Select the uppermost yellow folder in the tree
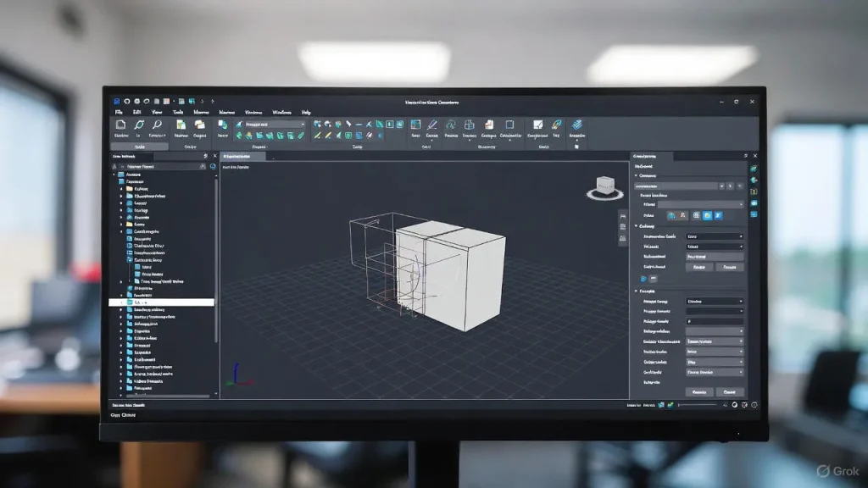Viewport: 868px width, 488px height. pos(130,189)
